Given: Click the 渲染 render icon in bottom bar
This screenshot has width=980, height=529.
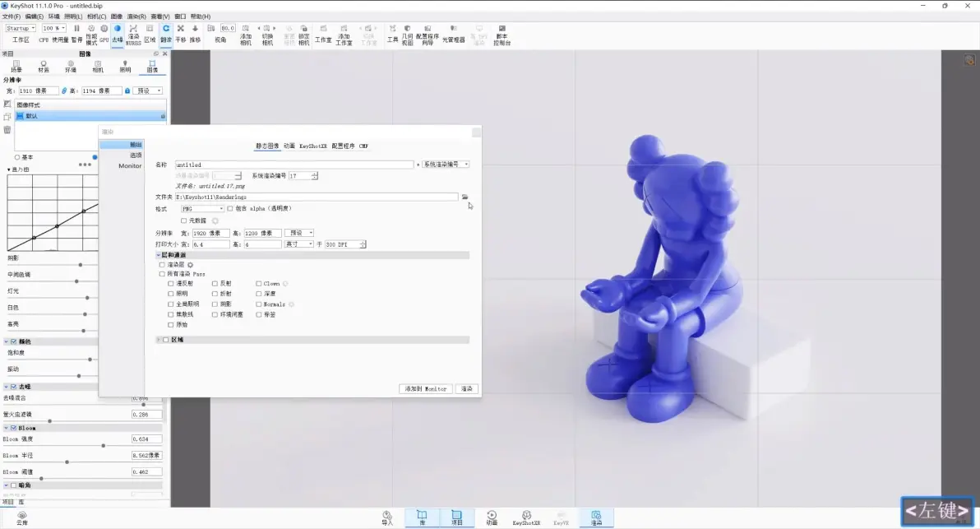Looking at the screenshot, I should pyautogui.click(x=596, y=517).
